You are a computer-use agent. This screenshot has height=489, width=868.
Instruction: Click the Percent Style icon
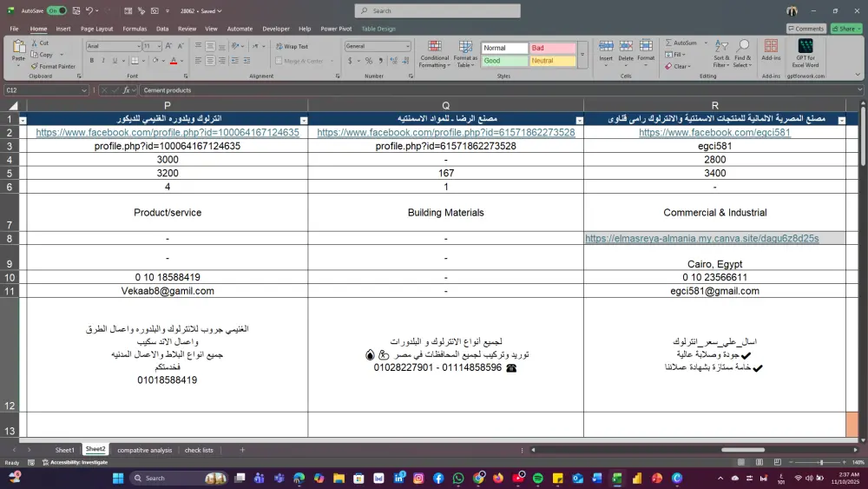coord(369,60)
